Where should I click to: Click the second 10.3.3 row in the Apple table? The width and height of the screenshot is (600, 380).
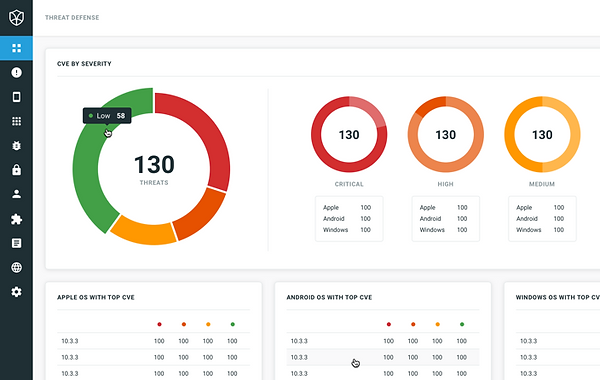[153, 357]
